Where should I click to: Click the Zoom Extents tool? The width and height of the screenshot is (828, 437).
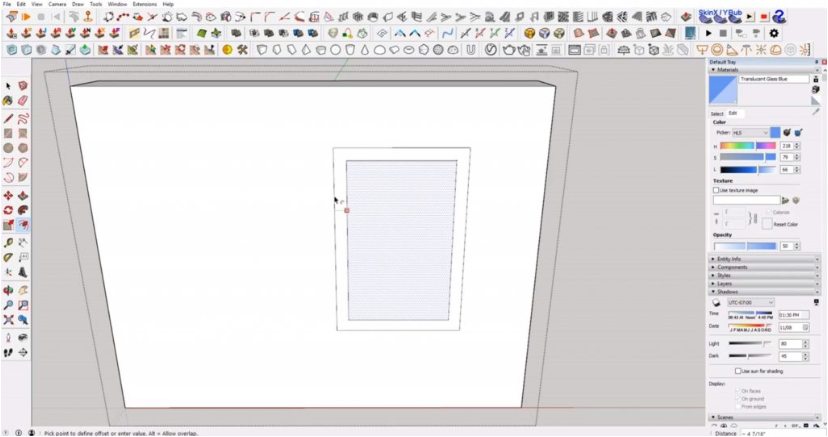[x=8, y=320]
